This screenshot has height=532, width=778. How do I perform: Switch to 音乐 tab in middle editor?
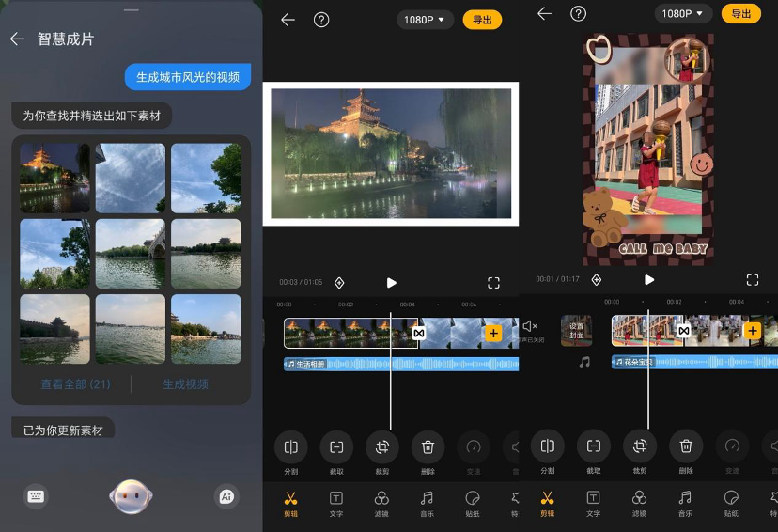[428, 504]
